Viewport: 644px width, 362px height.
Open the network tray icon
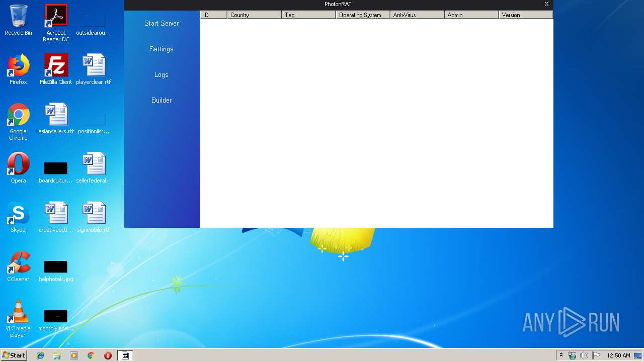click(x=572, y=355)
